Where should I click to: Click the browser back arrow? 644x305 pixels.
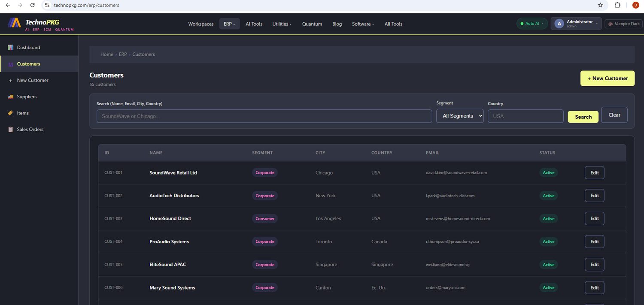(x=7, y=5)
